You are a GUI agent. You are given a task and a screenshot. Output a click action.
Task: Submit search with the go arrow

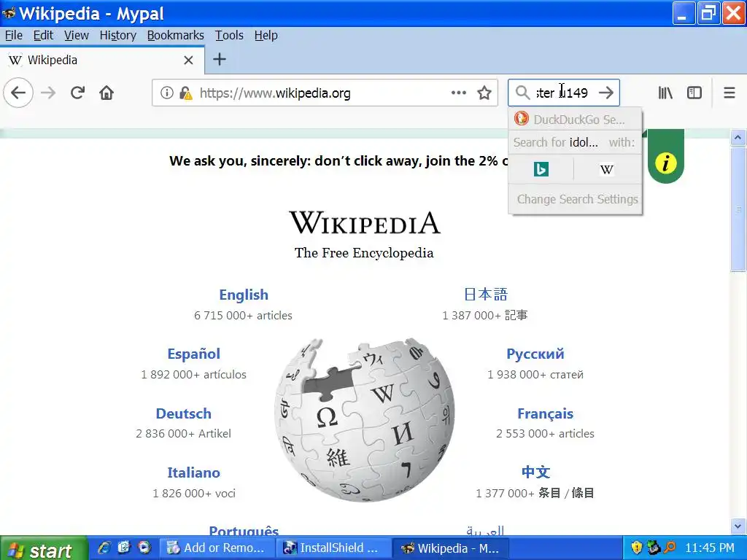[606, 93]
